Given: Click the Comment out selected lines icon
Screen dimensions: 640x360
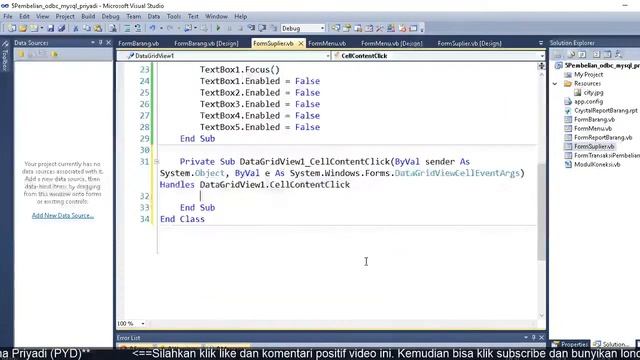Looking at the screenshot, I should click(127, 28).
